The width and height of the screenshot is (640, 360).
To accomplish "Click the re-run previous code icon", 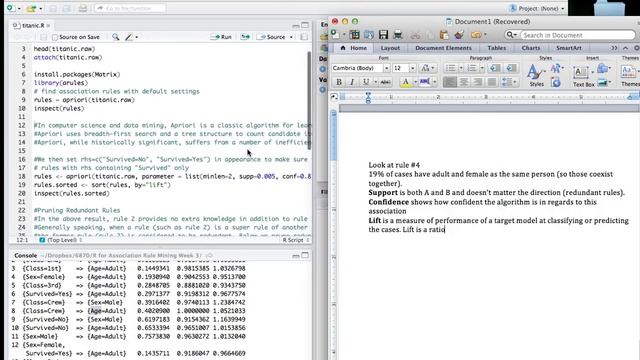I will [245, 37].
